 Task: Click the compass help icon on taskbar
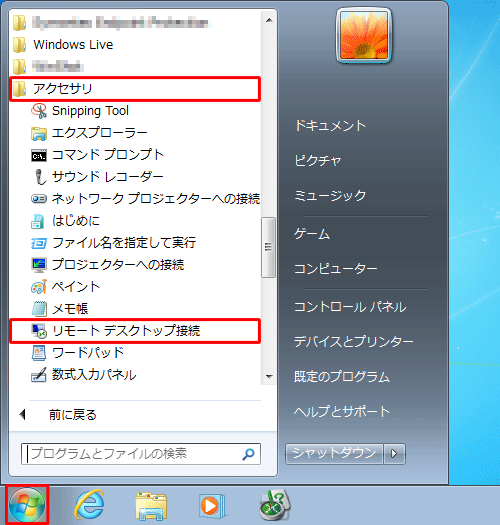point(275,505)
